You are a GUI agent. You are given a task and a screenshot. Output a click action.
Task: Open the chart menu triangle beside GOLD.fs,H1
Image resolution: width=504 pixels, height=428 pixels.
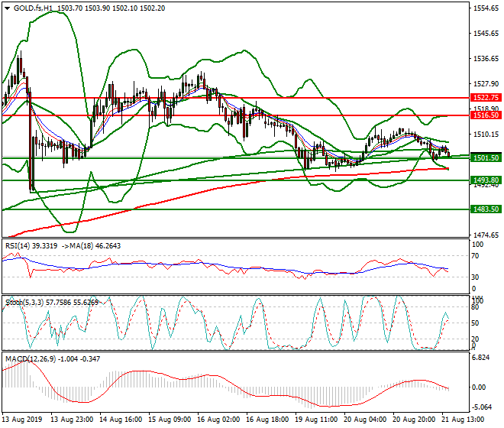(x=7, y=8)
